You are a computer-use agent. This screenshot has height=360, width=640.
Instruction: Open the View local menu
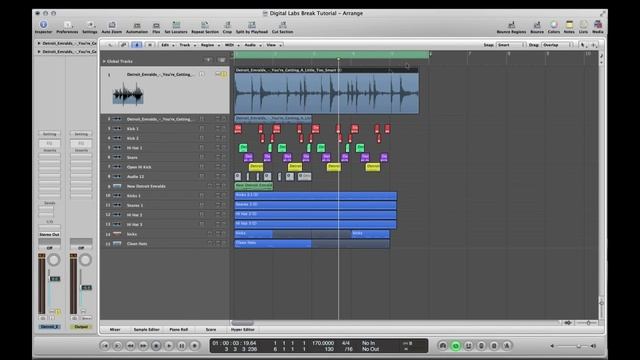273,45
